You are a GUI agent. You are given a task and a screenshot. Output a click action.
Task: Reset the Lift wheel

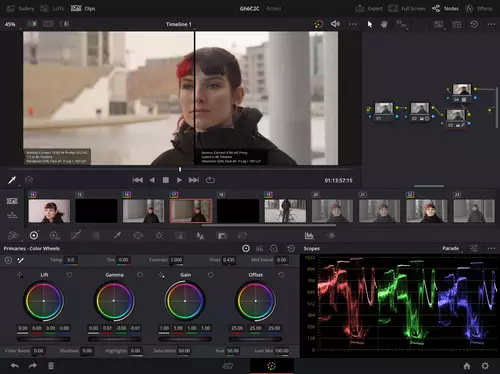click(x=69, y=275)
